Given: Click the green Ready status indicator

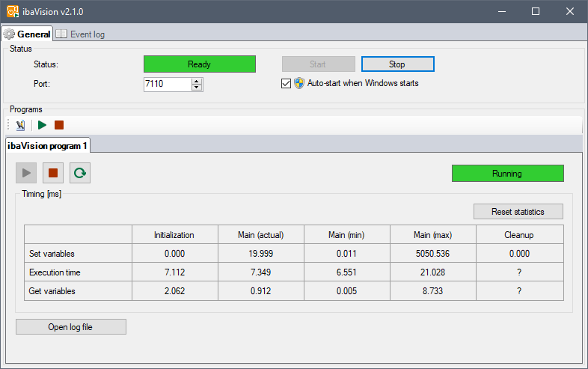Looking at the screenshot, I should click(x=199, y=64).
